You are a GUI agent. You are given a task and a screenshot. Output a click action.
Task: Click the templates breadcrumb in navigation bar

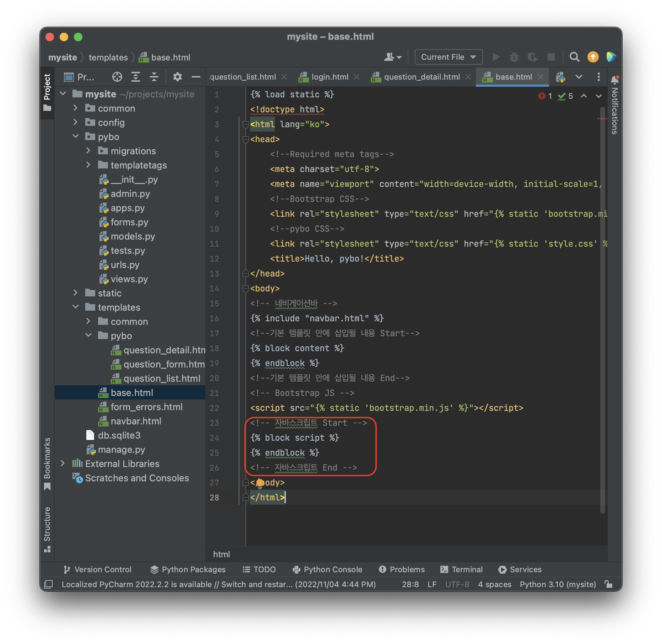[x=108, y=57]
